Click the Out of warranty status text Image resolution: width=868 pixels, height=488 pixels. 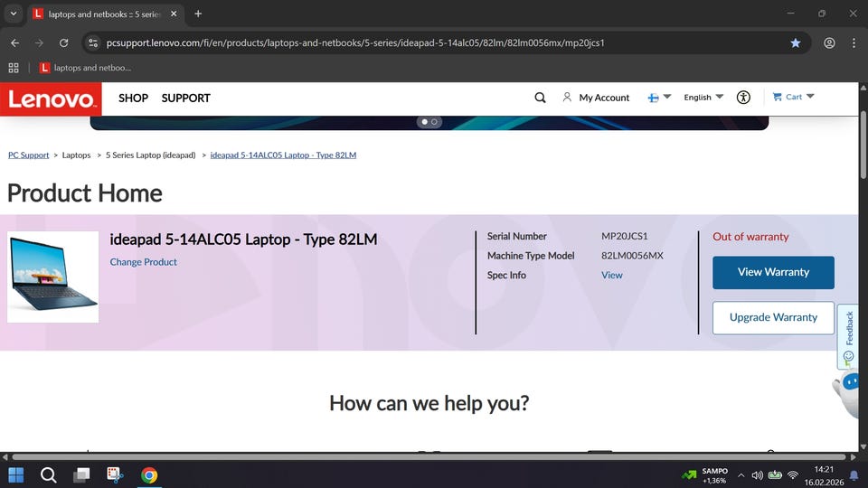(750, 237)
